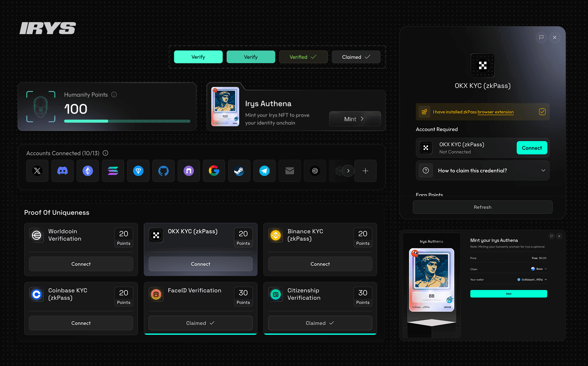Screen dimensions: 588x366
Task: Click the info icon beside Humanity Points
Action: coord(114,94)
